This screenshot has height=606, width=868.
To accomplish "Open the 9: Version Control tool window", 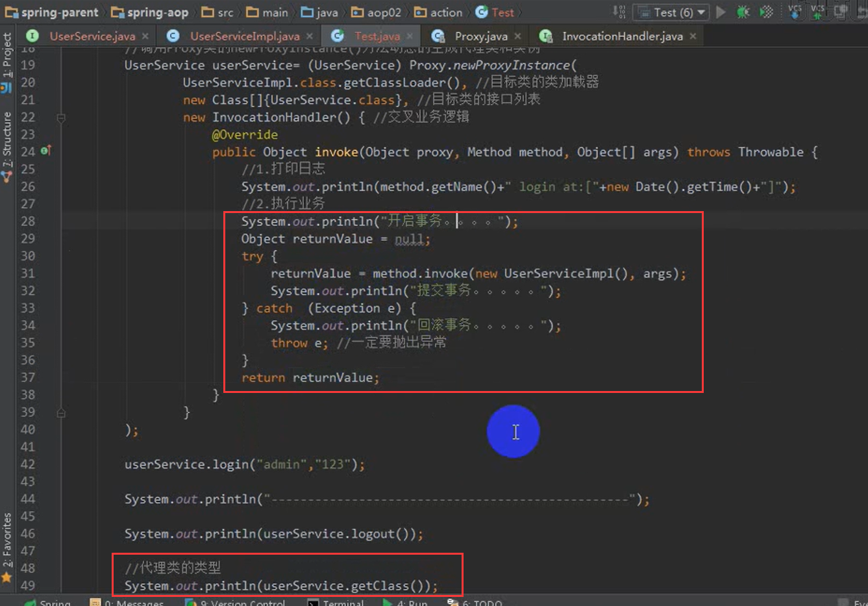I will pyautogui.click(x=235, y=602).
